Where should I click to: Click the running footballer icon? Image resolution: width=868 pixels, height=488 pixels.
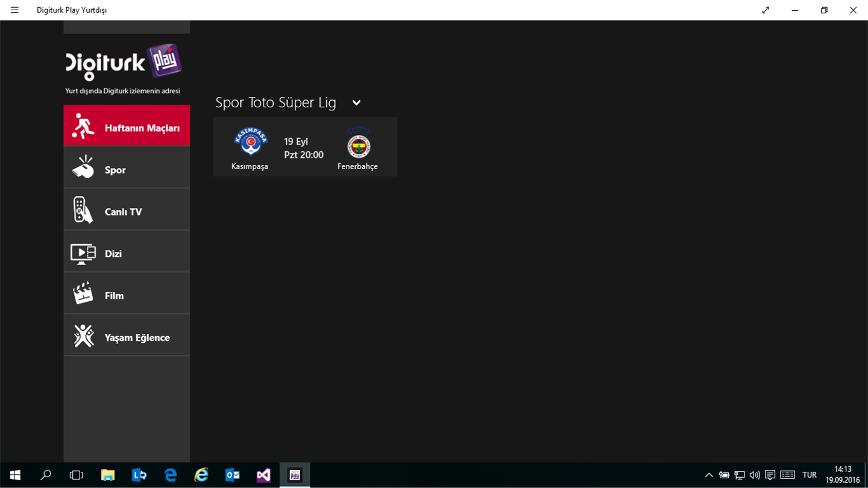click(83, 127)
